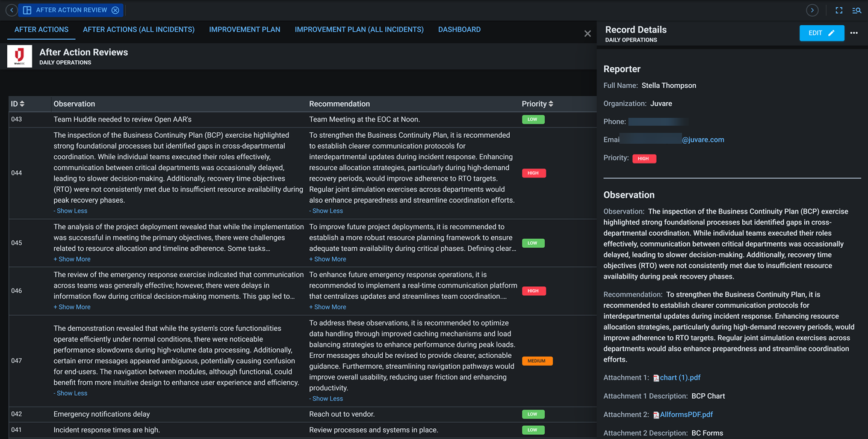Collapse observation for record 044 with Show Less
Viewport: 868px width, 439px height.
70,211
